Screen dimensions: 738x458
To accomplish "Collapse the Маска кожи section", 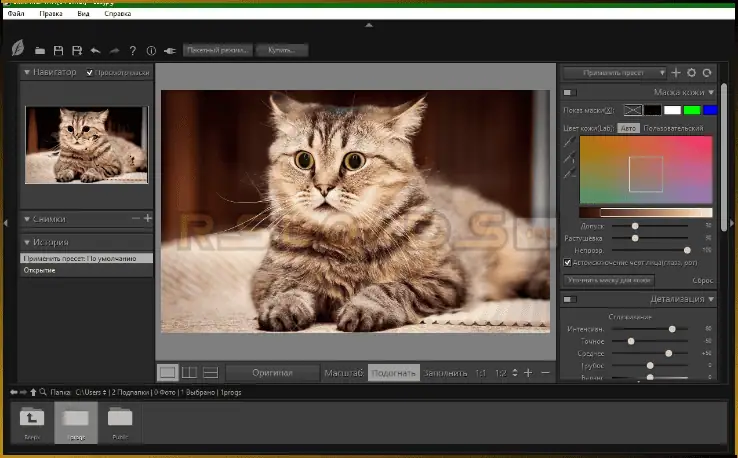I will click(711, 92).
